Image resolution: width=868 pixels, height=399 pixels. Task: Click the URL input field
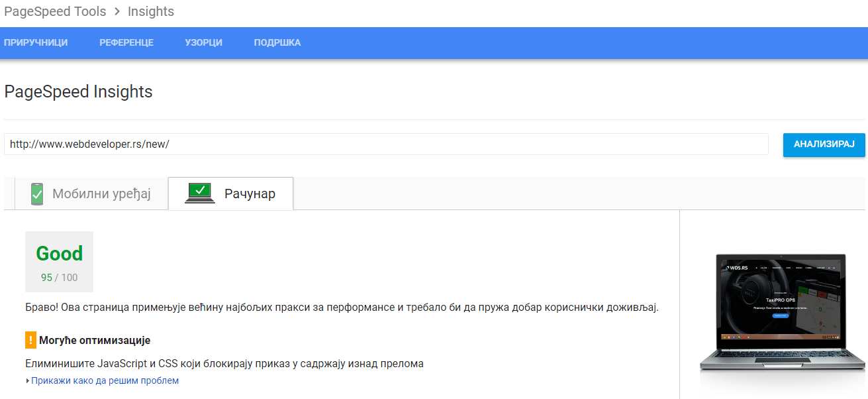pyautogui.click(x=386, y=144)
